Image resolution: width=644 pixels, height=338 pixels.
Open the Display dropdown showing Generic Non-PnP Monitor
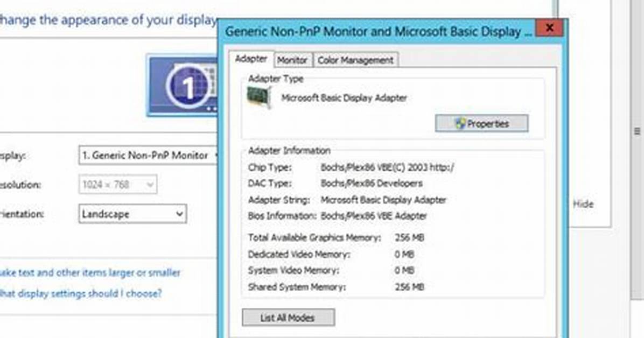click(x=149, y=155)
